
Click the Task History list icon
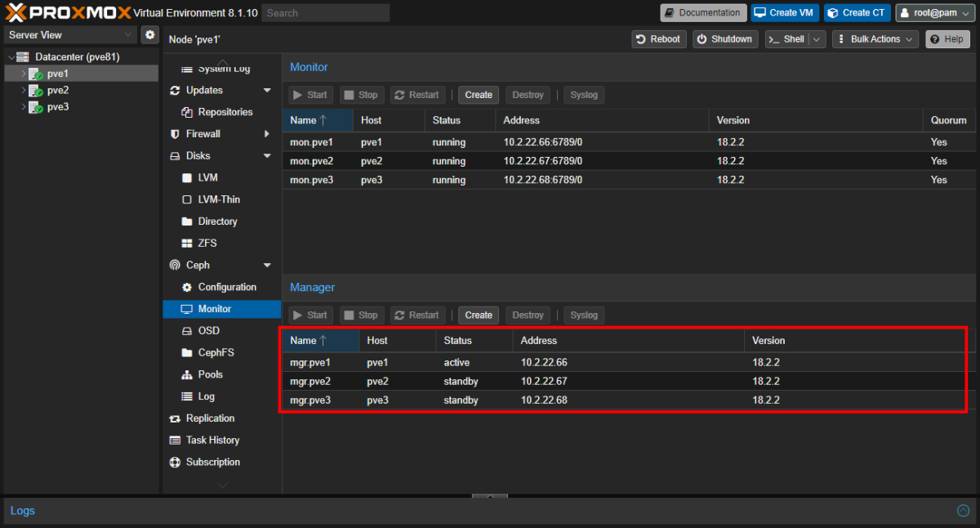(175, 441)
